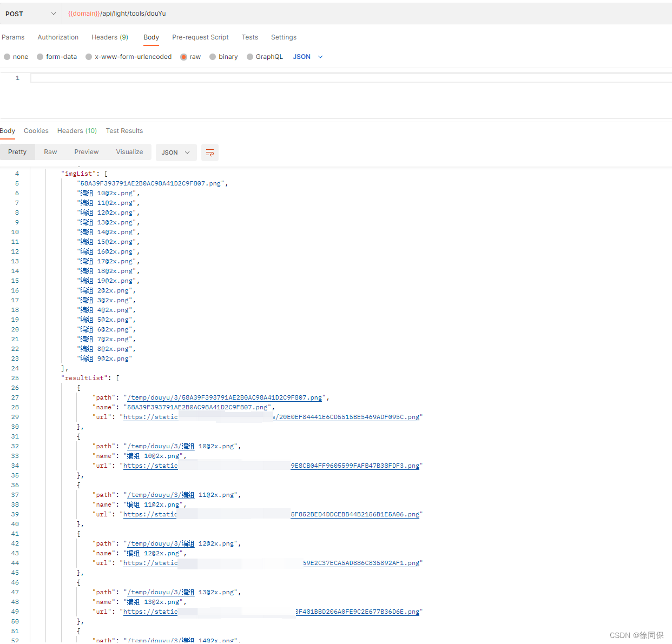This screenshot has height=644, width=672.
Task: Open the Tests tab
Action: pos(249,37)
